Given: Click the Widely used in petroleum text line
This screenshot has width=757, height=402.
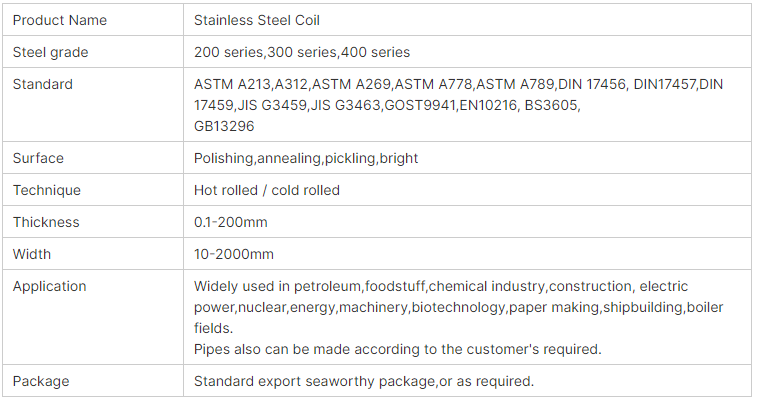Looking at the screenshot, I should pyautogui.click(x=441, y=286).
